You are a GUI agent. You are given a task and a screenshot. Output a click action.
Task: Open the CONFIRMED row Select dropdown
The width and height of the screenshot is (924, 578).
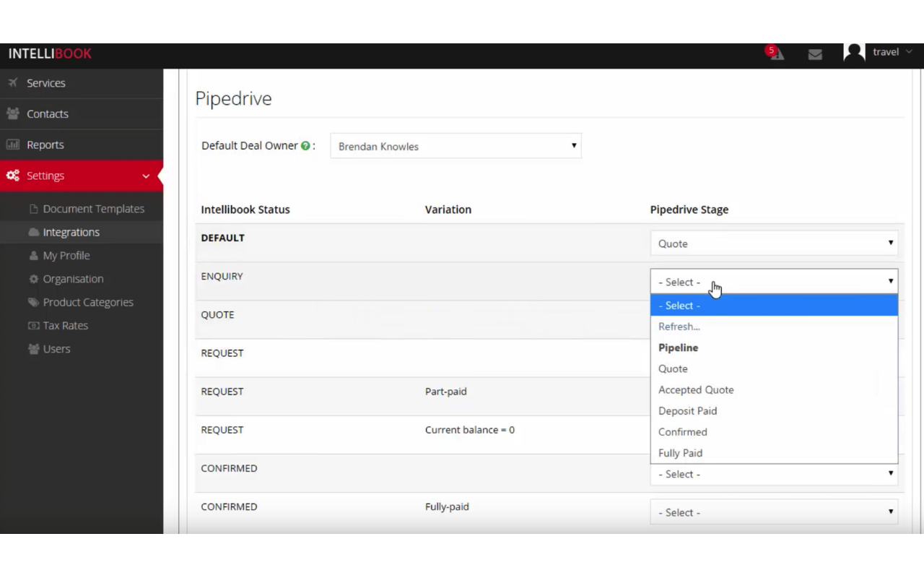tap(773, 474)
